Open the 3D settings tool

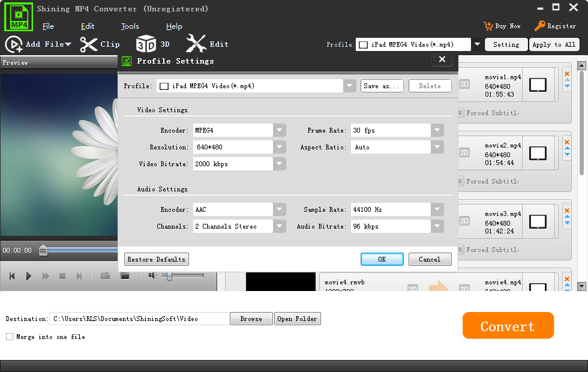tap(145, 44)
